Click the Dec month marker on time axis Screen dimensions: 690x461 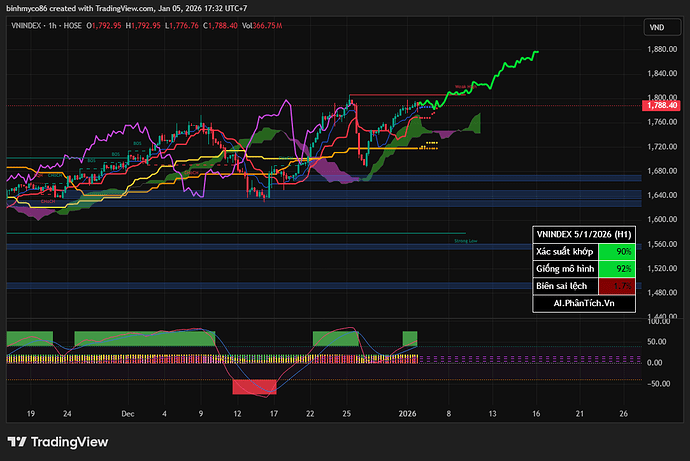127,412
